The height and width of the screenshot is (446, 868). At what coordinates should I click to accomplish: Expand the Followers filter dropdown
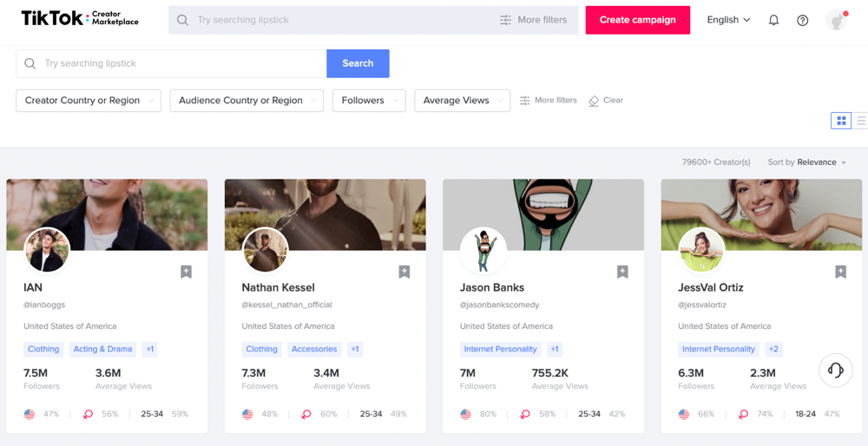(x=369, y=101)
